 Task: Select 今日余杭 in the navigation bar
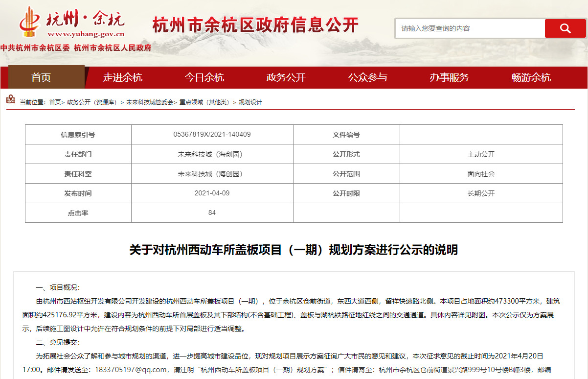[204, 77]
